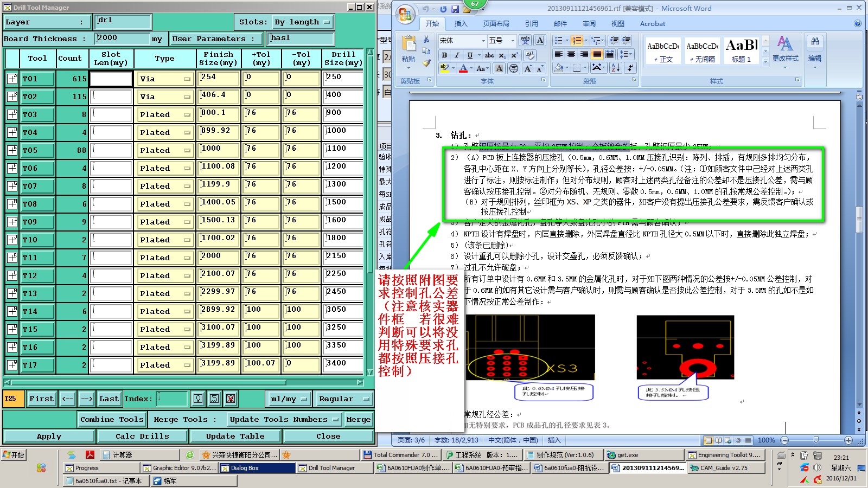This screenshot has width=868, height=488.
Task: Click the sort A-Z icon
Action: 616,68
